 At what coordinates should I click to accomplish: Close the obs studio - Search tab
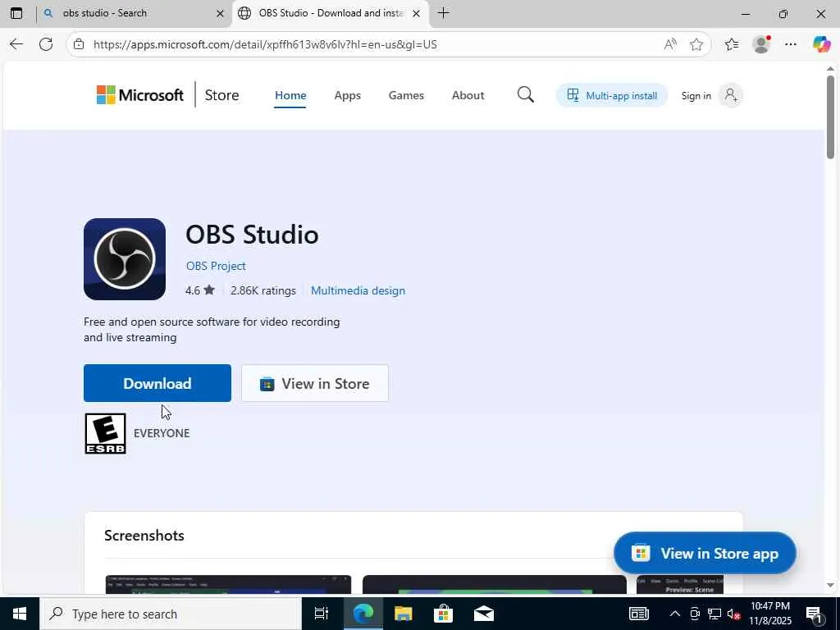[x=220, y=13]
